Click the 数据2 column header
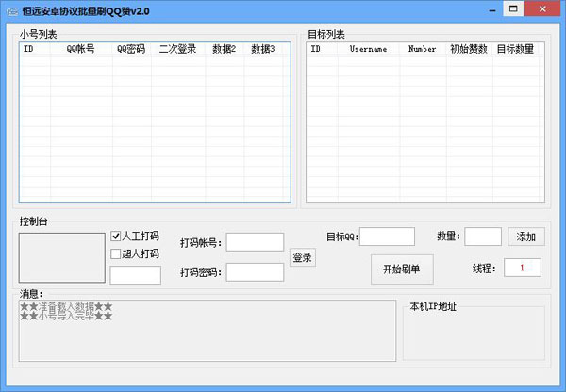Image resolution: width=566 pixels, height=392 pixels. coord(225,49)
